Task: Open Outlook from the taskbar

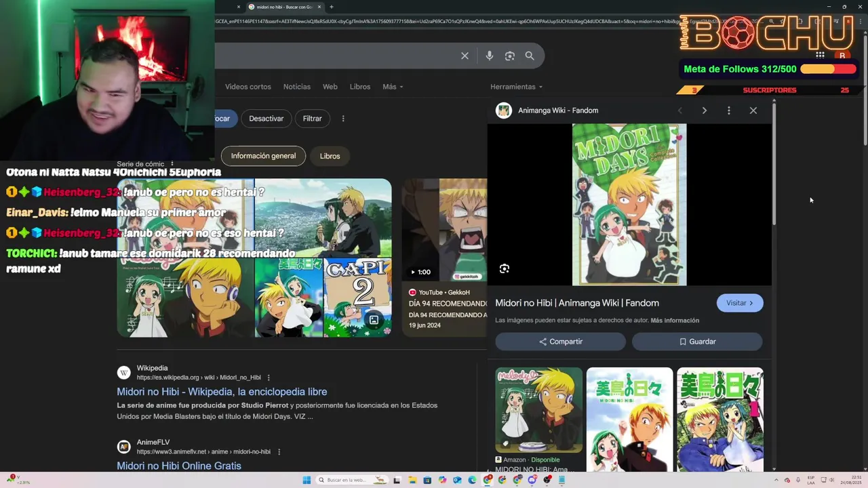Action: [x=457, y=480]
